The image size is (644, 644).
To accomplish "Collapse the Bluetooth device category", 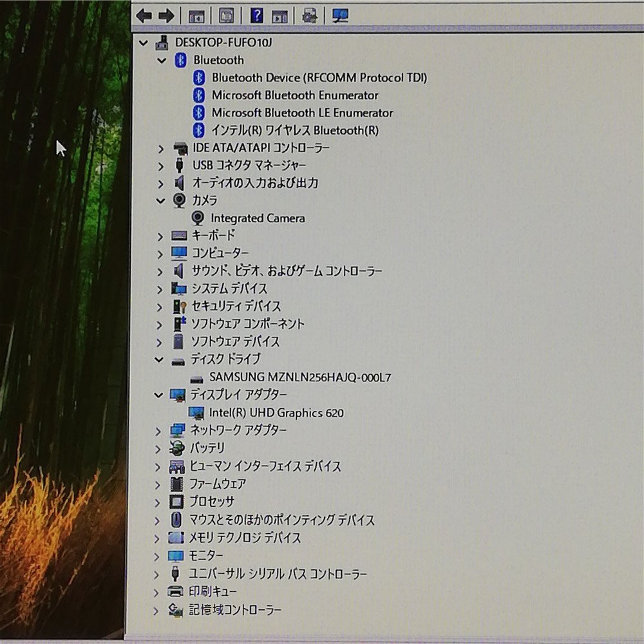I will click(161, 60).
